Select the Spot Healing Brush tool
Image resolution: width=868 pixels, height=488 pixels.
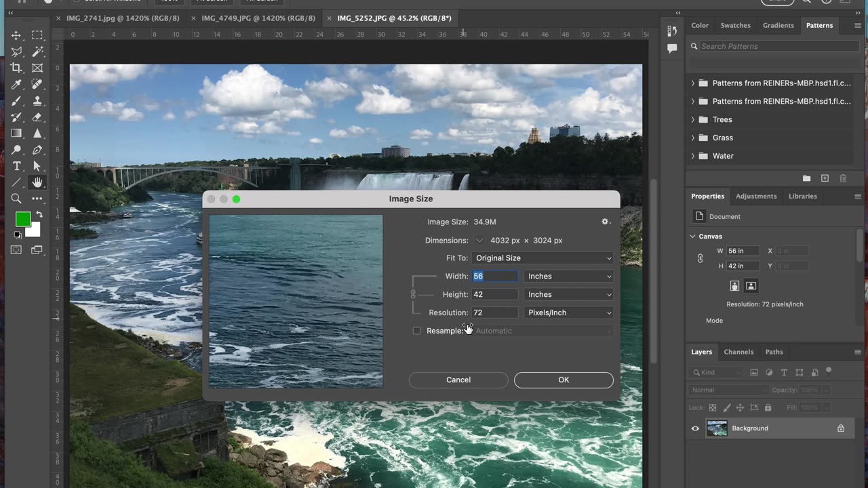(x=37, y=85)
